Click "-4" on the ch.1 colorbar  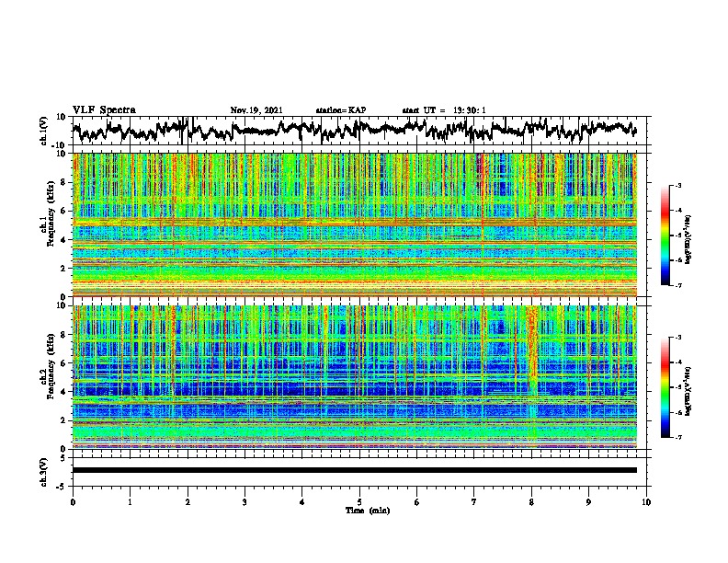pyautogui.click(x=678, y=211)
